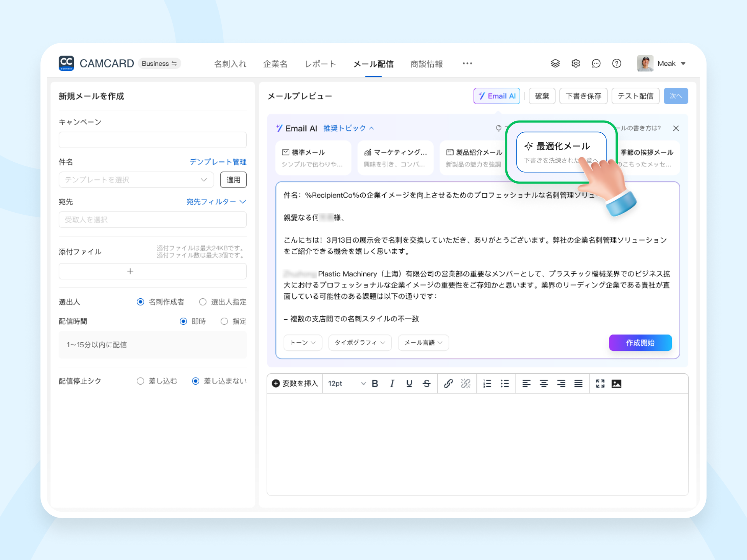Click the Bold formatting icon
Viewport: 747px width, 560px height.
[x=375, y=383]
